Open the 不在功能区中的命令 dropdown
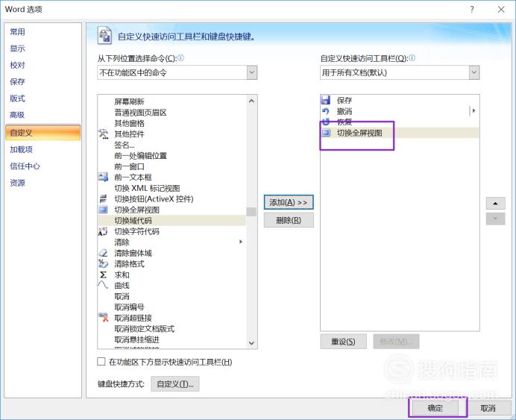 tap(252, 72)
